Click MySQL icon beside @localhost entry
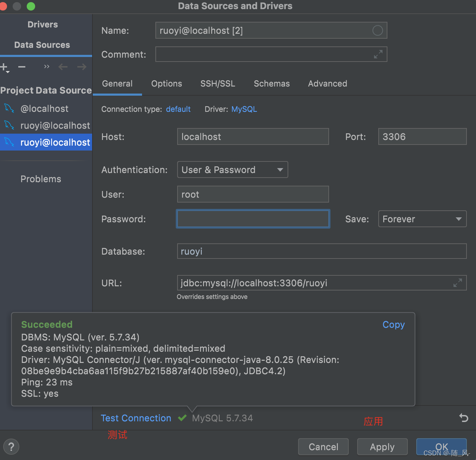Image resolution: width=476 pixels, height=460 pixels. tap(9, 108)
